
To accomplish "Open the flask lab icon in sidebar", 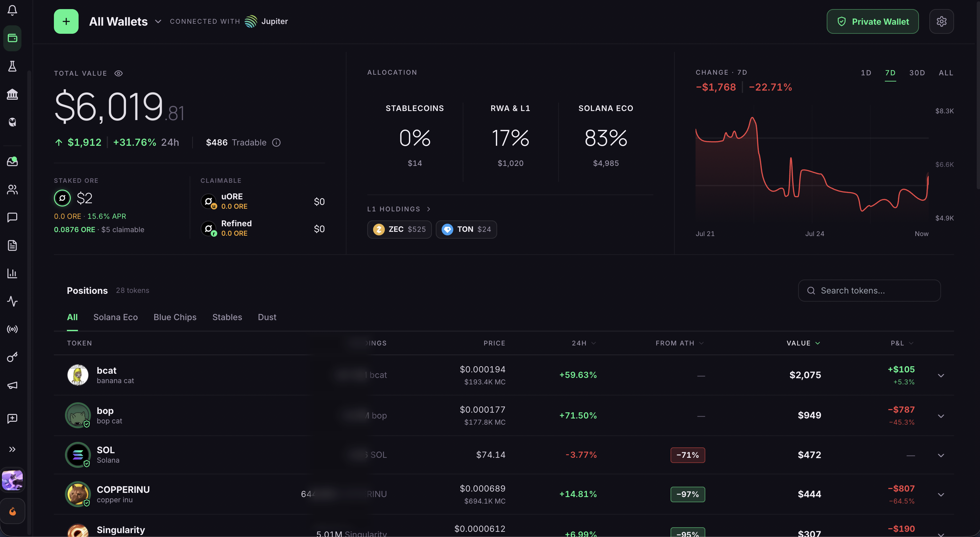I will click(x=12, y=66).
